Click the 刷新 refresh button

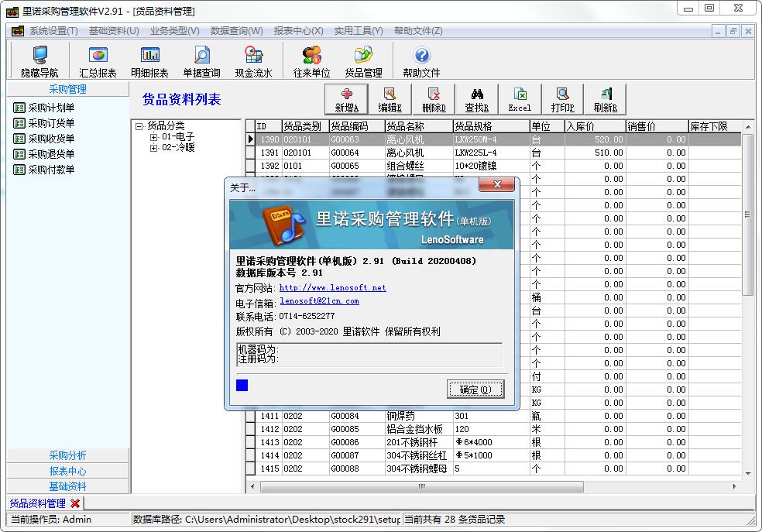pos(605,99)
